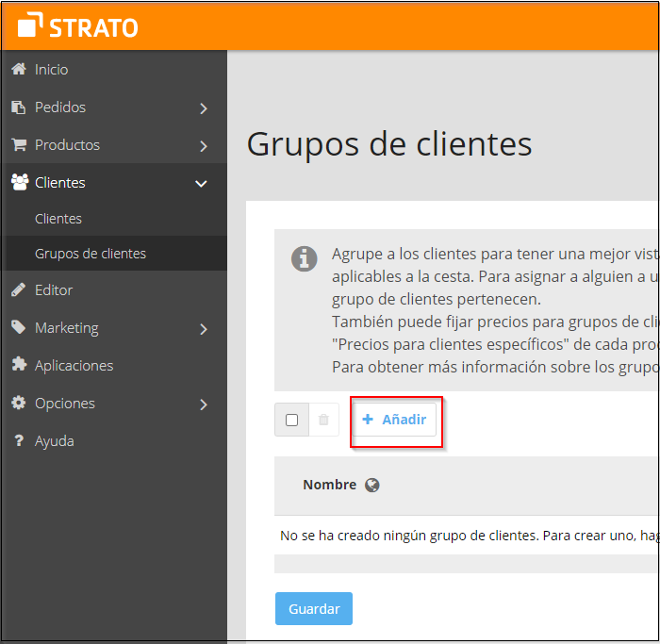Click the Inicio home icon
This screenshot has height=644, width=660.
(x=19, y=69)
